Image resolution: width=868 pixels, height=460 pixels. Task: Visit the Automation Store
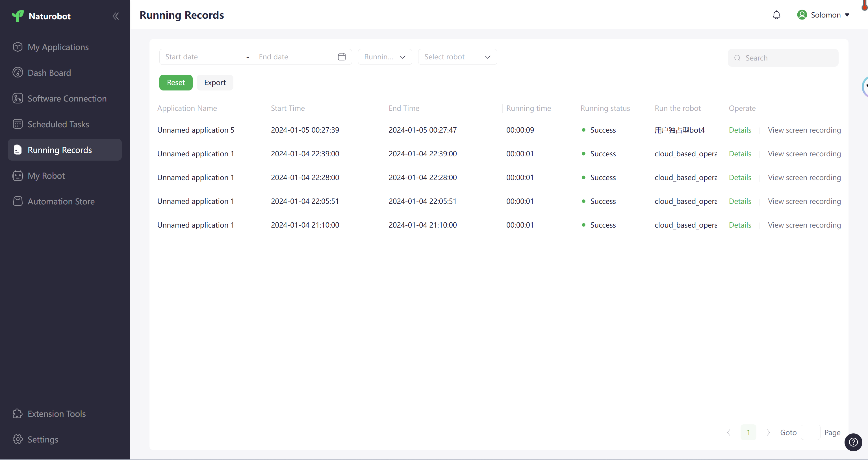click(x=65, y=201)
